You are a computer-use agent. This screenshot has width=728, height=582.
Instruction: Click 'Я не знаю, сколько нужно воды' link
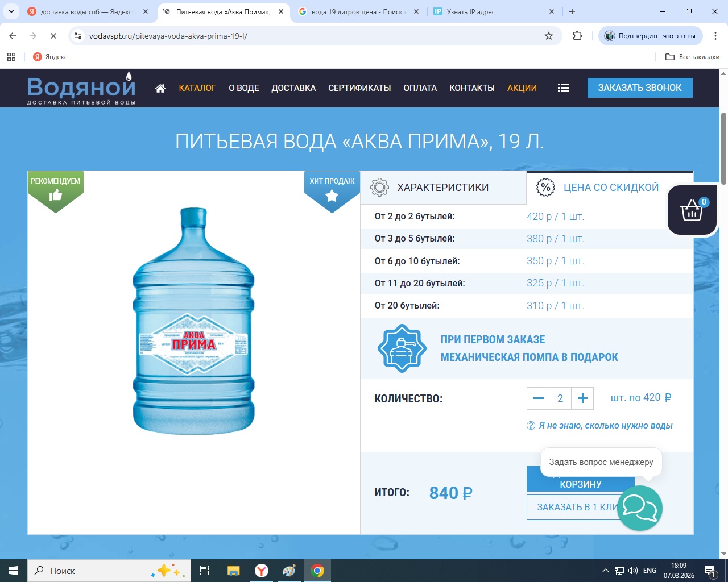click(605, 426)
